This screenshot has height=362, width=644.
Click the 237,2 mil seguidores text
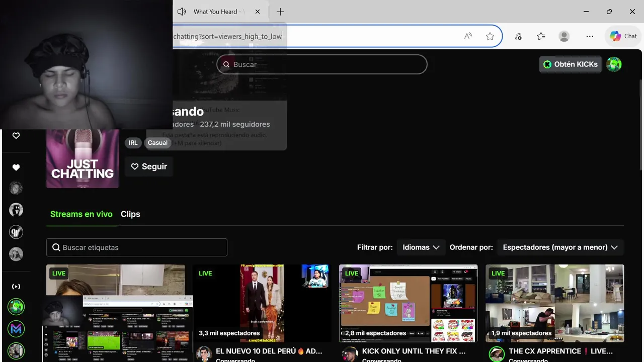(235, 124)
